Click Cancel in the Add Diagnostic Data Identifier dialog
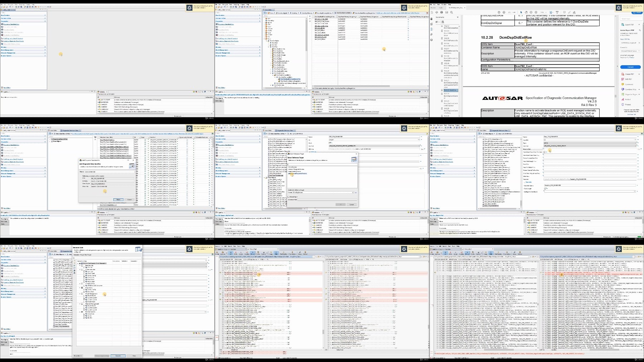This screenshot has height=362, width=644. pos(130,199)
